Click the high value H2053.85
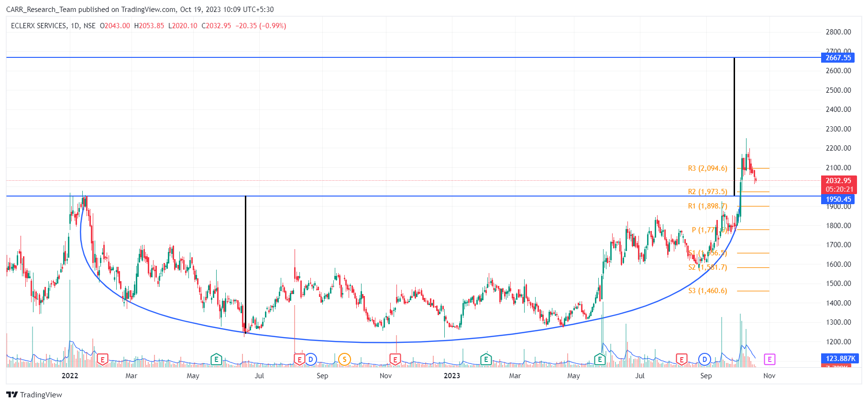 pos(149,26)
